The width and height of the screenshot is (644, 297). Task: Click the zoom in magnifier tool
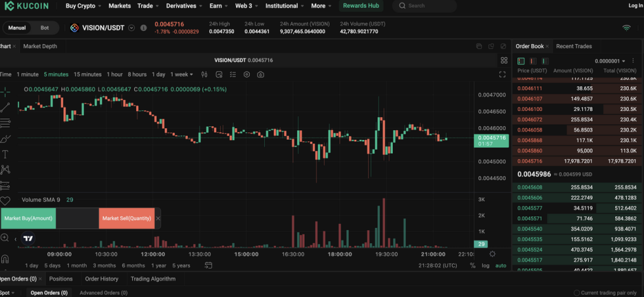coord(5,237)
